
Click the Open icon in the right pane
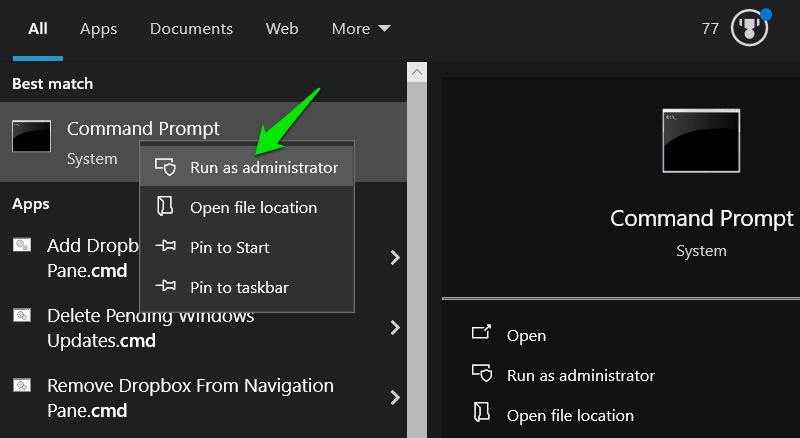[x=481, y=333]
